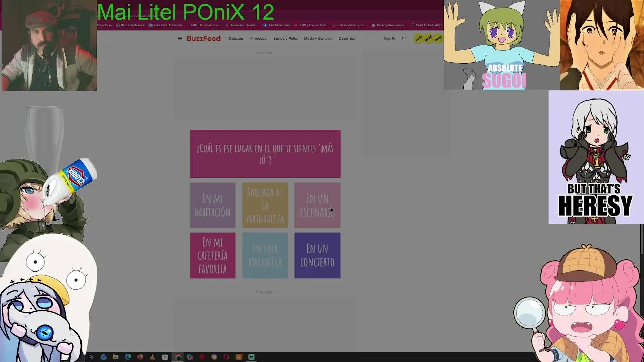
Task: Click the 'wtf' reaction badge
Action: (x=428, y=38)
